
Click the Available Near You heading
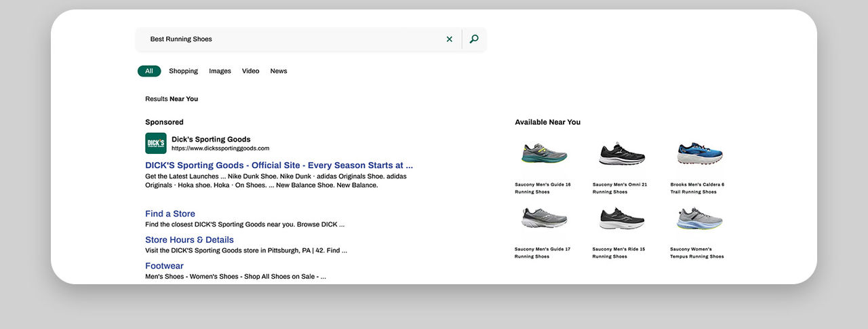[548, 122]
